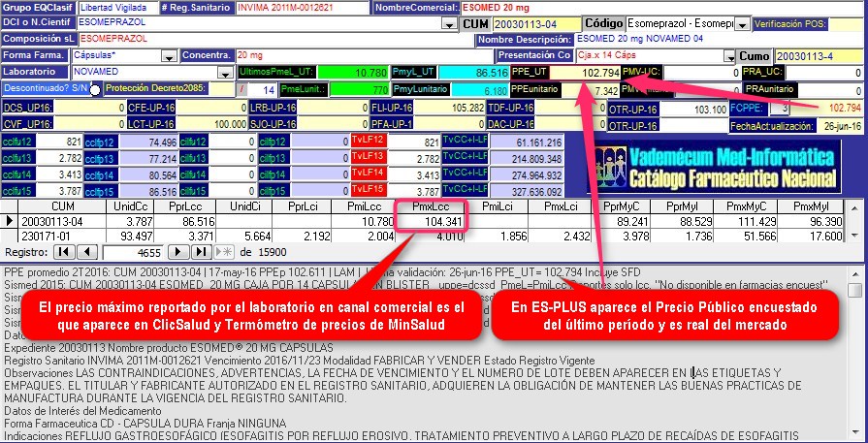Click the TvLF13 value 2.782
Screen dimensions: 868x443
[413, 158]
